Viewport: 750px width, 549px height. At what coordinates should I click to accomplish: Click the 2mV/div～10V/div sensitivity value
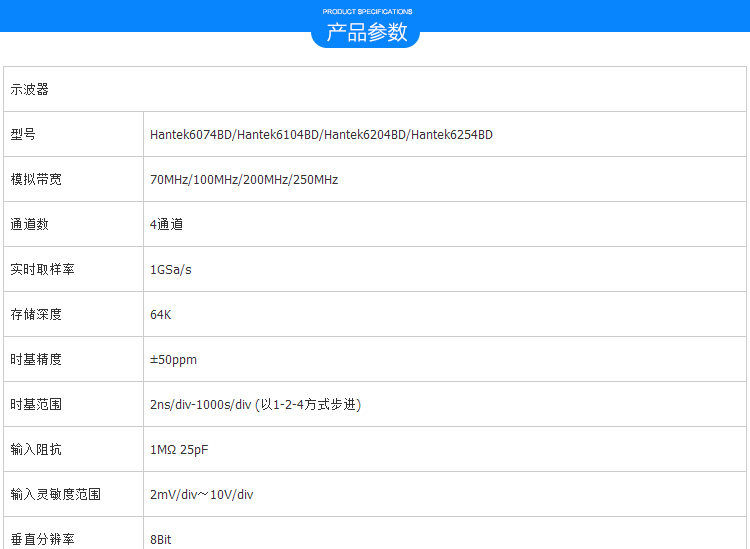[202, 494]
